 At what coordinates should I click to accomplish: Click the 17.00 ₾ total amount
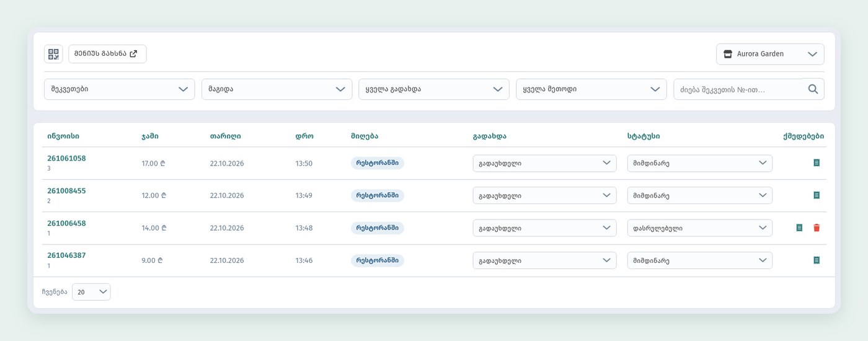[153, 164]
